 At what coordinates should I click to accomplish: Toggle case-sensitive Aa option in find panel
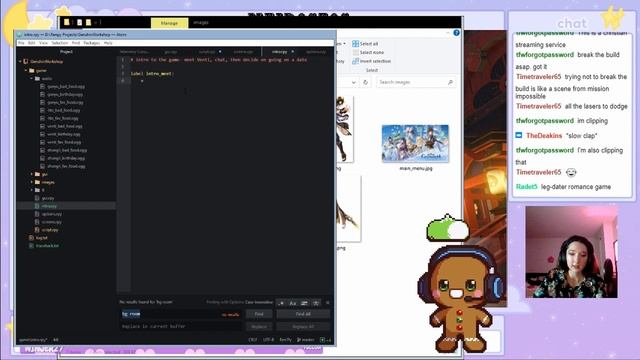point(293,303)
